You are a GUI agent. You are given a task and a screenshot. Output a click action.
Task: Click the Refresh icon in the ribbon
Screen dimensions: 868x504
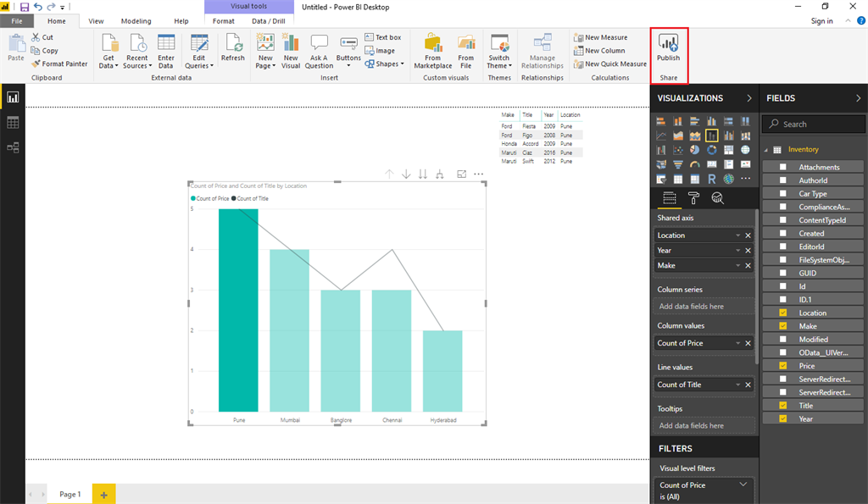click(233, 48)
